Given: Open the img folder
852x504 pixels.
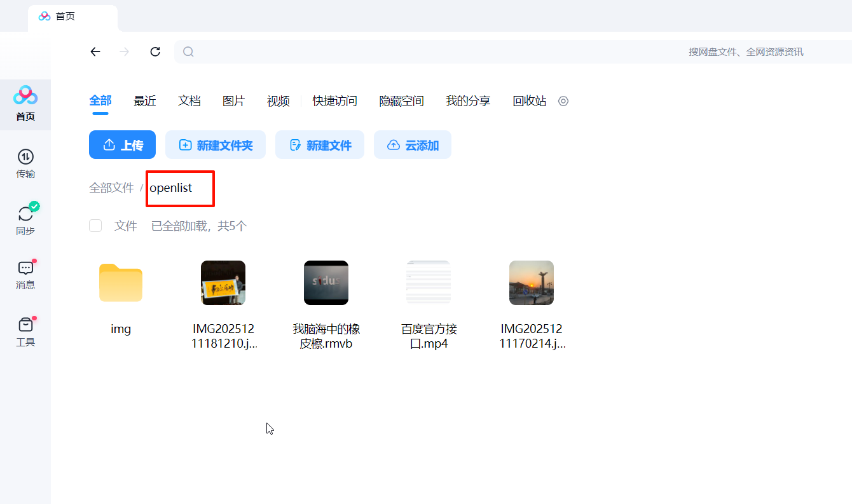Looking at the screenshot, I should click(x=121, y=283).
